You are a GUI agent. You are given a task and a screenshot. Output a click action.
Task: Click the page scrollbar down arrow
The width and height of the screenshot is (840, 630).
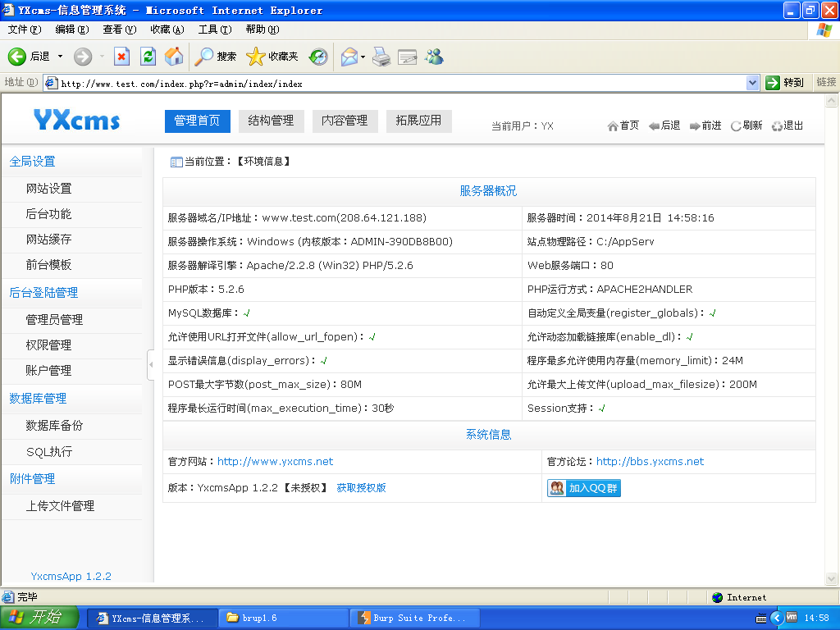click(832, 578)
